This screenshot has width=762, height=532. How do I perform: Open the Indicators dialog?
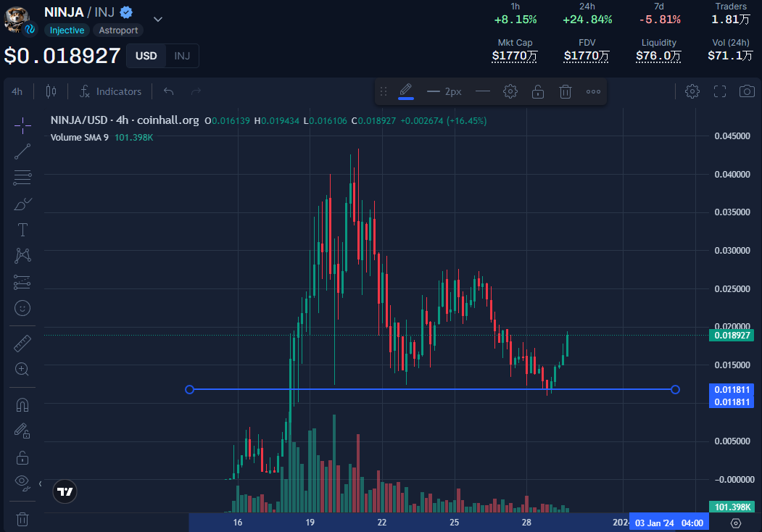point(111,91)
